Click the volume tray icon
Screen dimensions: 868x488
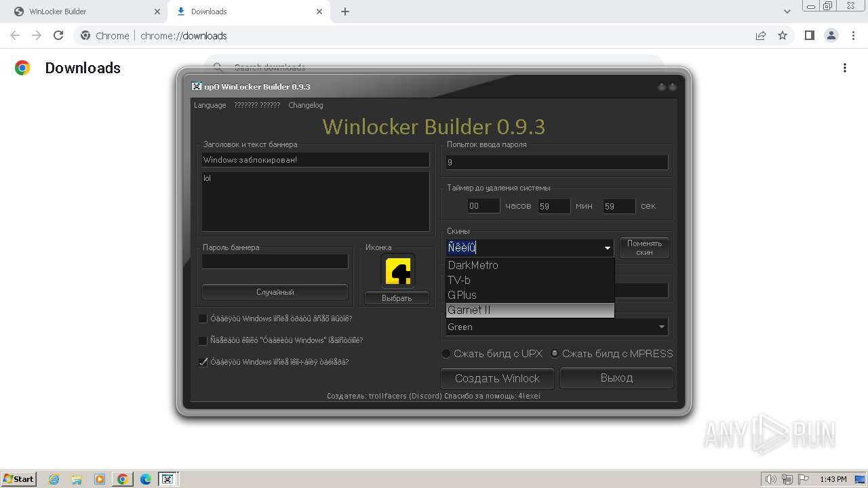(771, 479)
